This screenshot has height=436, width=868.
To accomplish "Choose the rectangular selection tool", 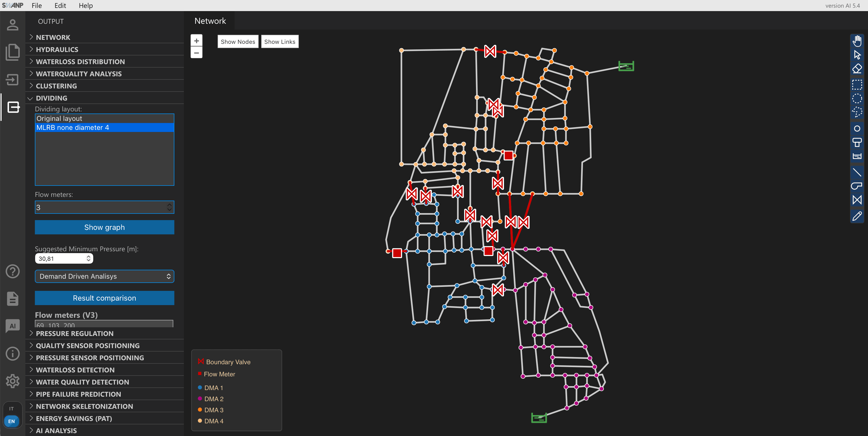I will (x=857, y=84).
